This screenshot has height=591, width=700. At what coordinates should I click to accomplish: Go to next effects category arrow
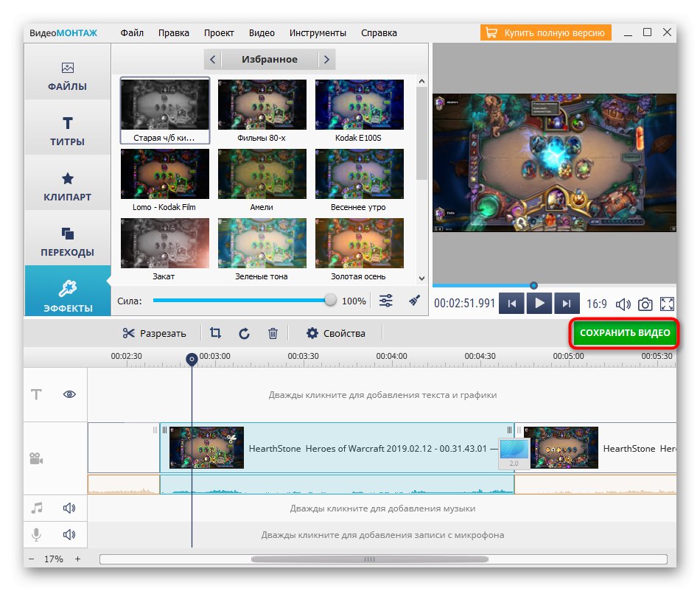[x=326, y=60]
